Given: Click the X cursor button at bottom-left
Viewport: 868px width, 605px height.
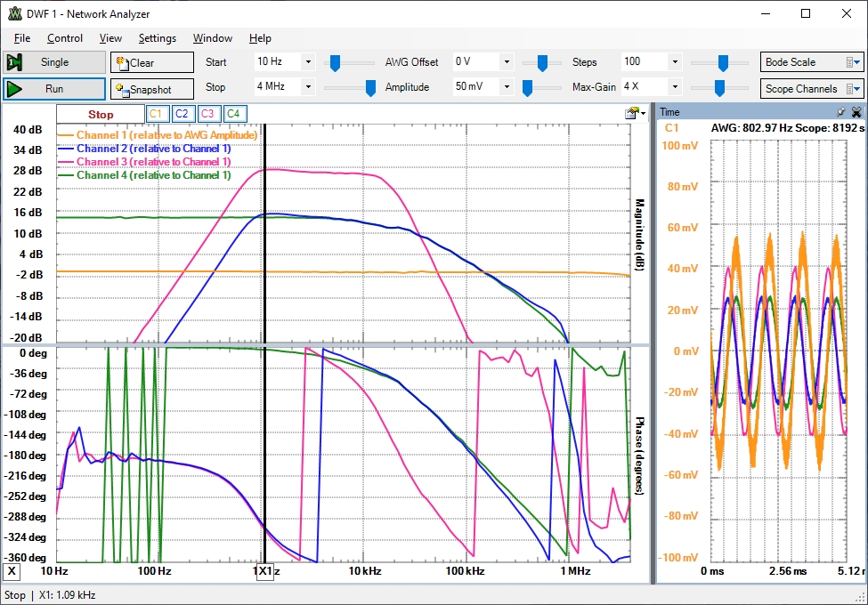Looking at the screenshot, I should coord(12,570).
